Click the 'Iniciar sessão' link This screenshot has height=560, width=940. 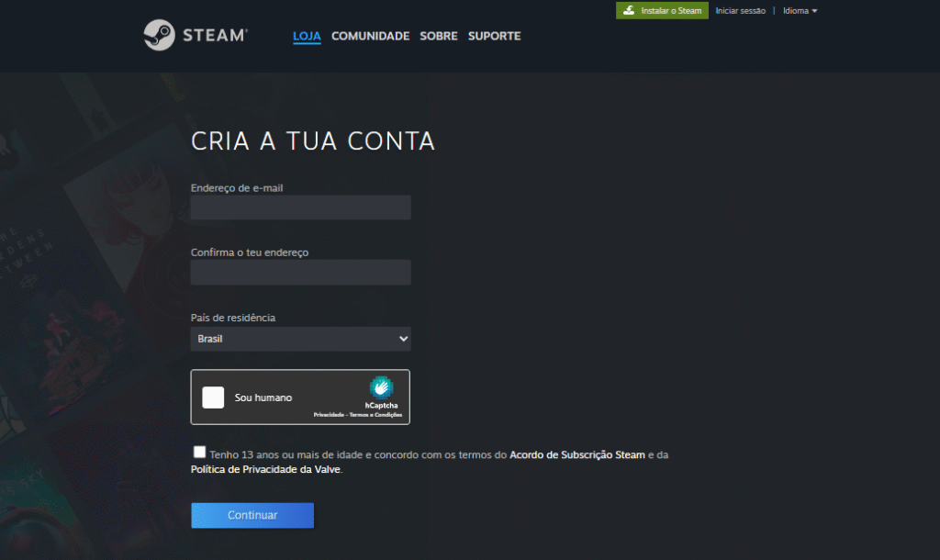coord(740,11)
